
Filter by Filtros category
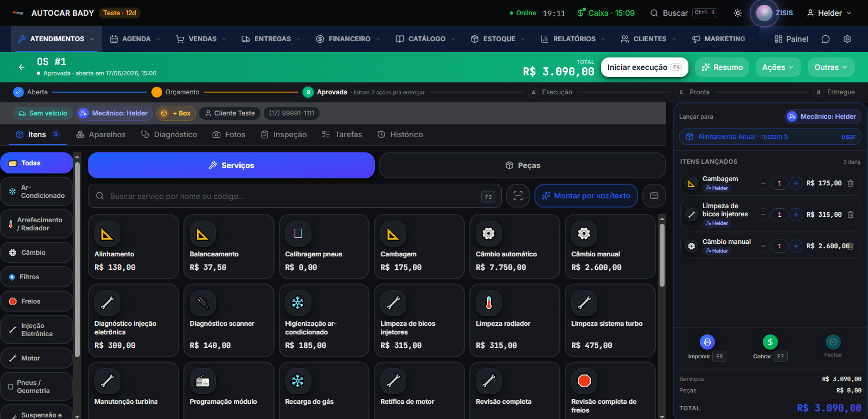coord(37,277)
